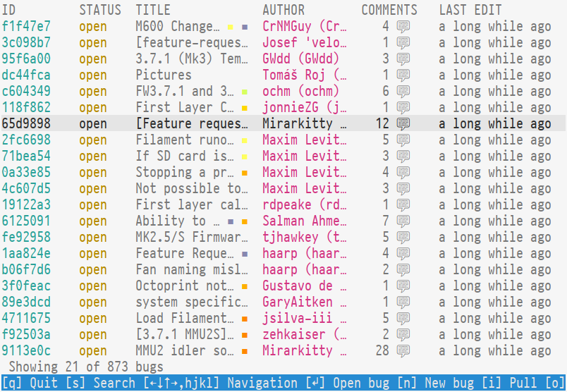Click author 'GWdd (GWdd)'

tap(301, 59)
